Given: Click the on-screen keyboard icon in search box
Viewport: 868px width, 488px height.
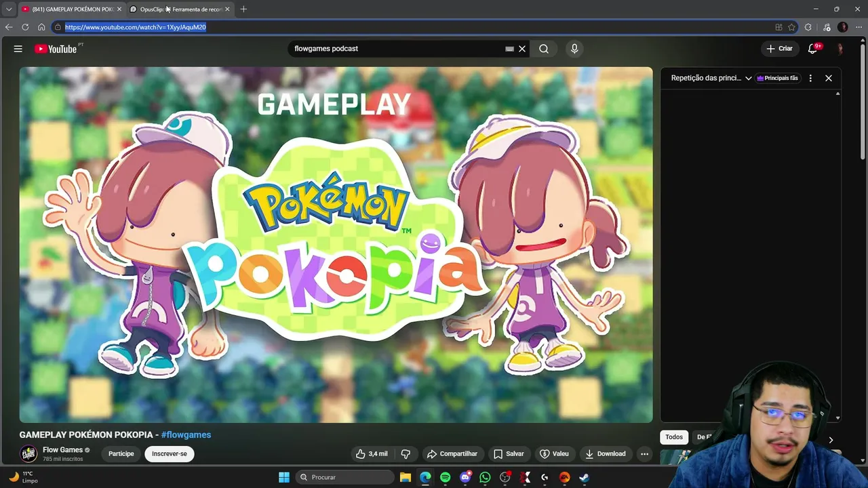Looking at the screenshot, I should (509, 49).
